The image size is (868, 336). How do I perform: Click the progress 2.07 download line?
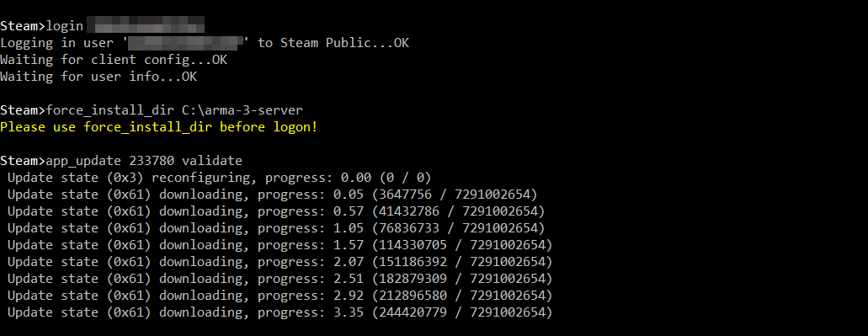[x=280, y=262]
